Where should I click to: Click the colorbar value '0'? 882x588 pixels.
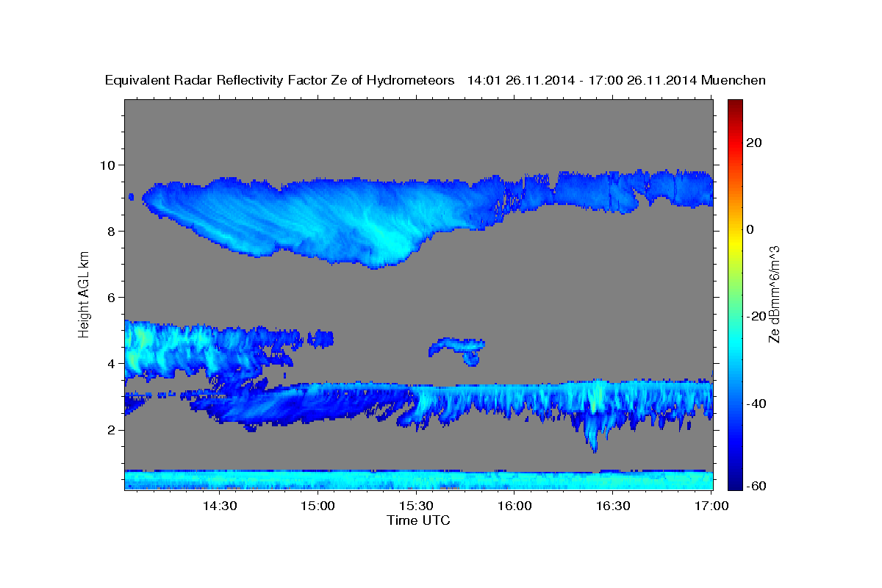pyautogui.click(x=750, y=229)
